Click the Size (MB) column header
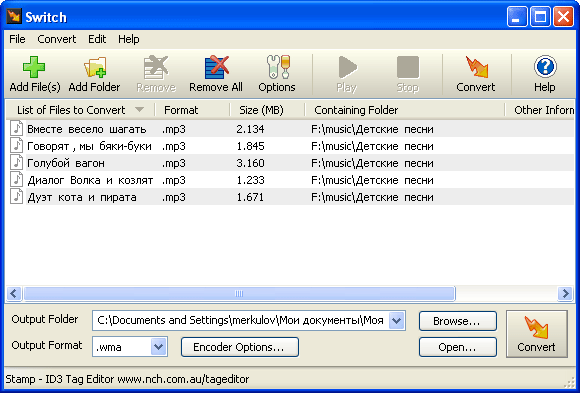580x393 pixels. tap(267, 110)
